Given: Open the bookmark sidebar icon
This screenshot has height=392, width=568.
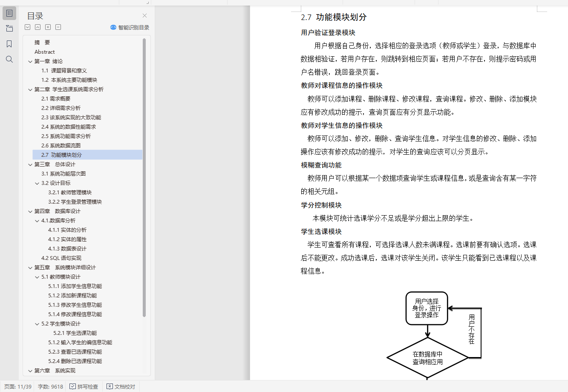Looking at the screenshot, I should (x=9, y=44).
